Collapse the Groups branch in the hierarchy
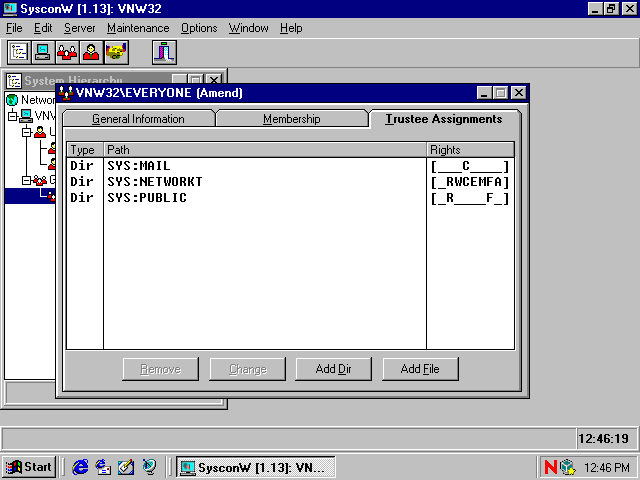 coord(27,180)
